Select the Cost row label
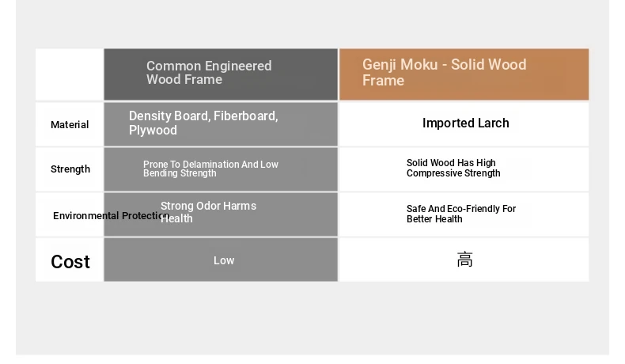The image size is (625, 364). point(70,262)
